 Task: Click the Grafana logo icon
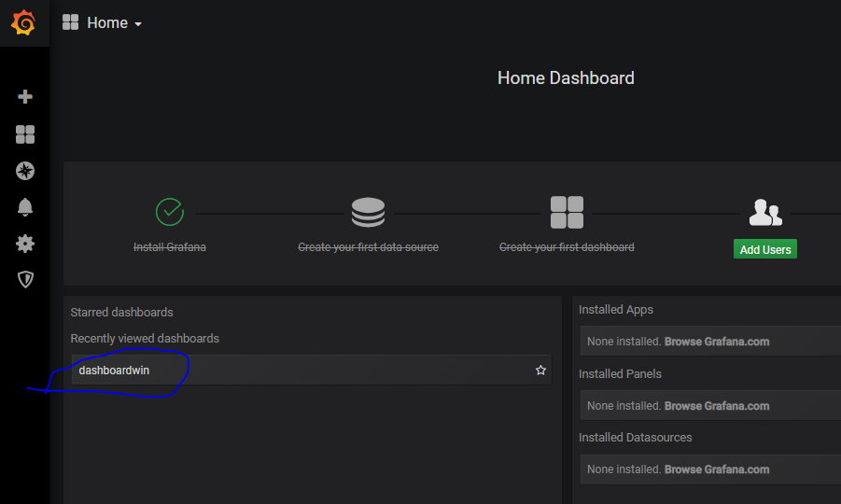click(23, 23)
